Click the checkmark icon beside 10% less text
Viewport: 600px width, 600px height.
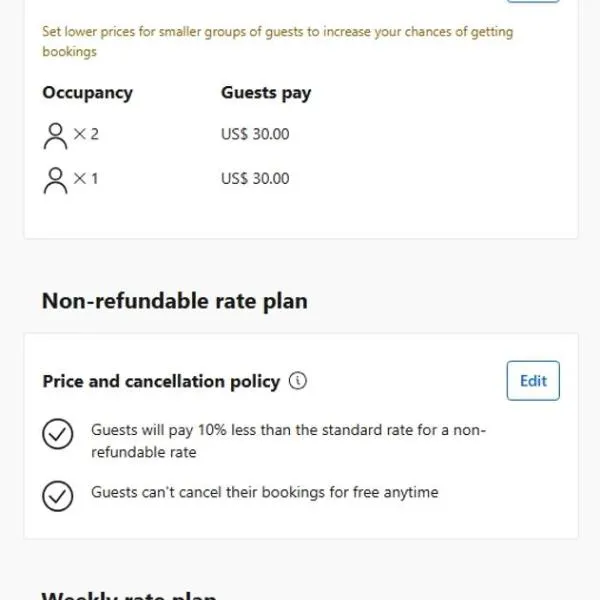58,435
